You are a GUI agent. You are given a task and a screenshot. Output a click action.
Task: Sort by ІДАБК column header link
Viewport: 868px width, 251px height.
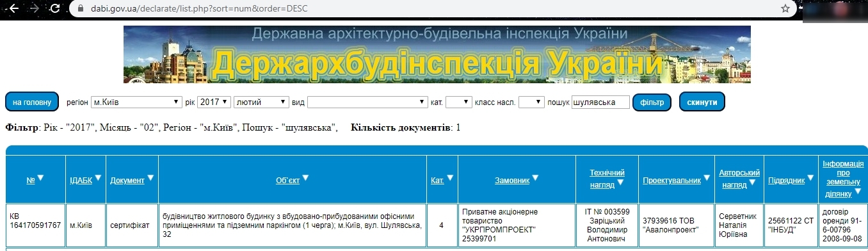coord(81,181)
